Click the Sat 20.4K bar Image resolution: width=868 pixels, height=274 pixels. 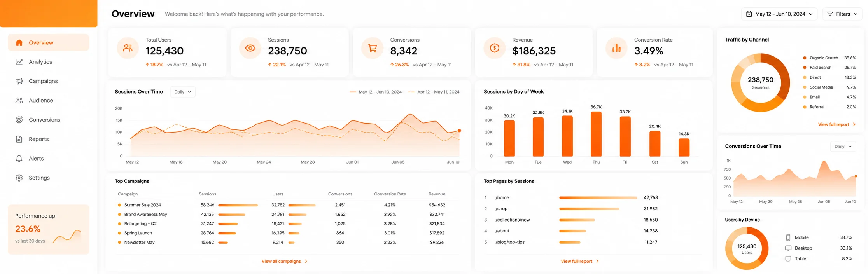point(655,144)
